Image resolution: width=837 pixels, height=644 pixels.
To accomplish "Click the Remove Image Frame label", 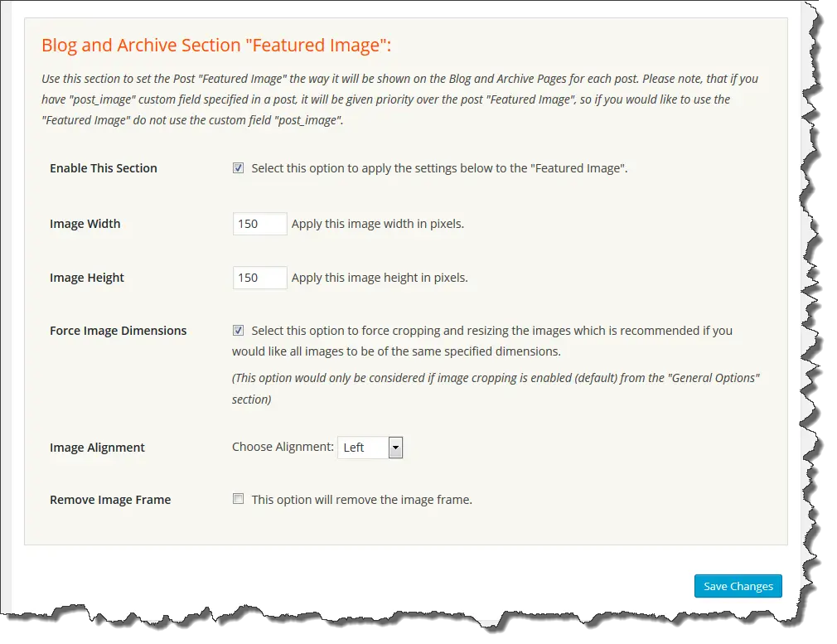I will click(110, 499).
